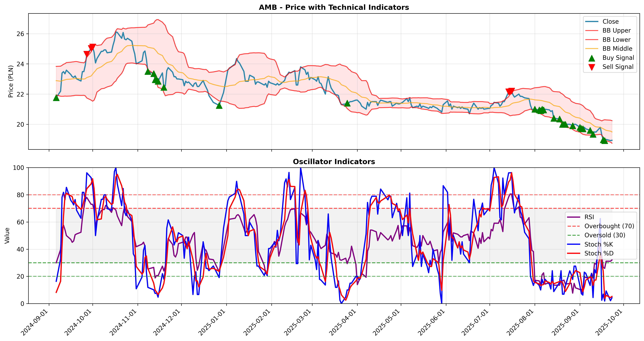Click the Overbought (70) dashed line sample
The height and width of the screenshot is (341, 644).
tap(574, 226)
